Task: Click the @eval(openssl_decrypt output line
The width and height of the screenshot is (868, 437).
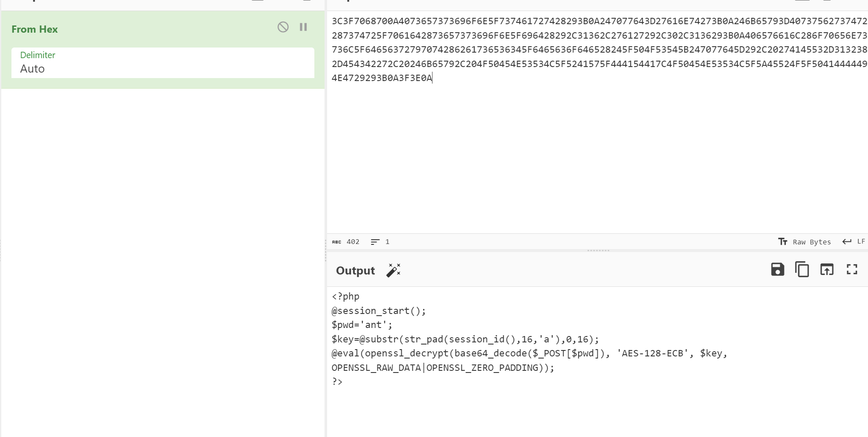Action: point(529,353)
